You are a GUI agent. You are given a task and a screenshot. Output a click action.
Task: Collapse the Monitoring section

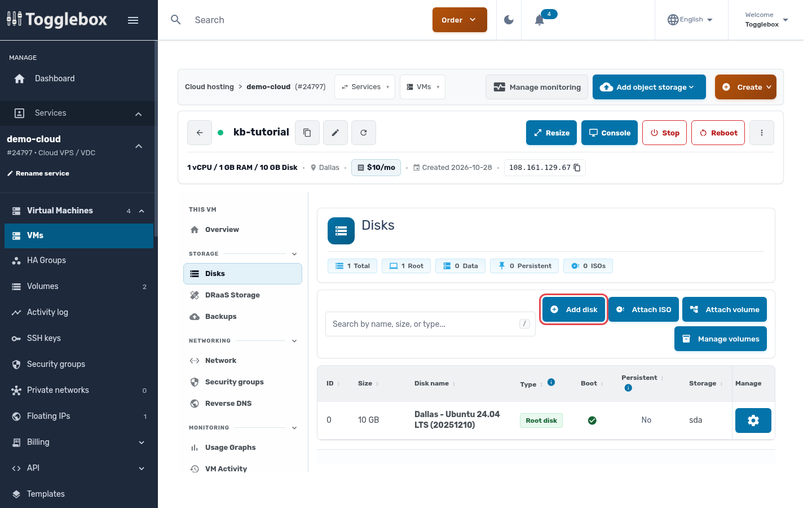tap(294, 428)
